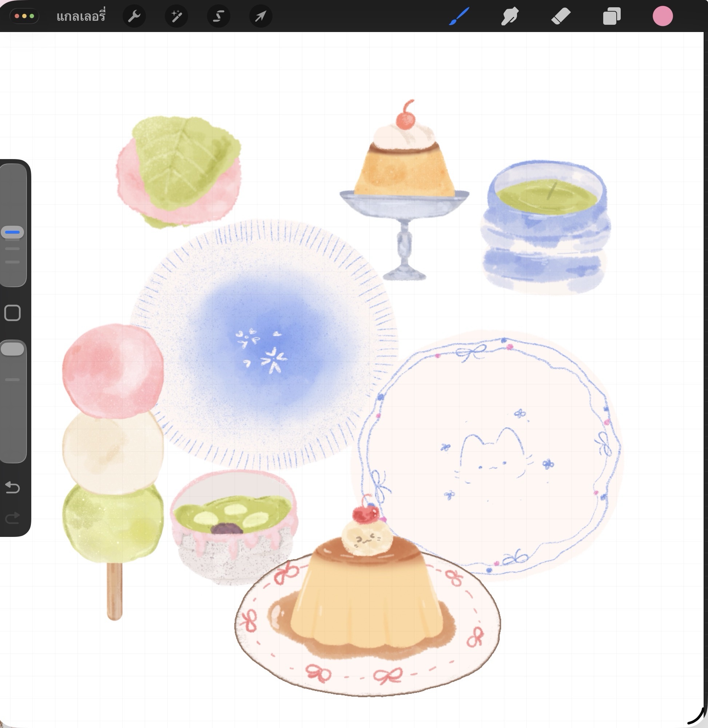Open the Actions wrench menu
The width and height of the screenshot is (708, 728).
click(134, 16)
